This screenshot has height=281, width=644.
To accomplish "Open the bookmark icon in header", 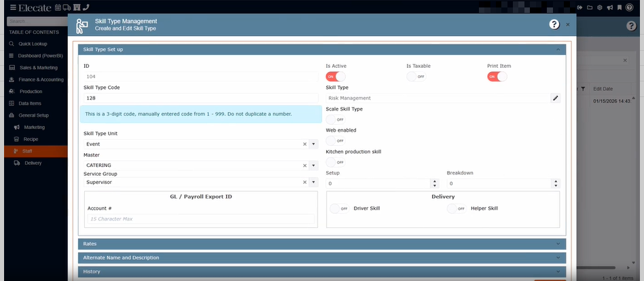I will (x=620, y=7).
